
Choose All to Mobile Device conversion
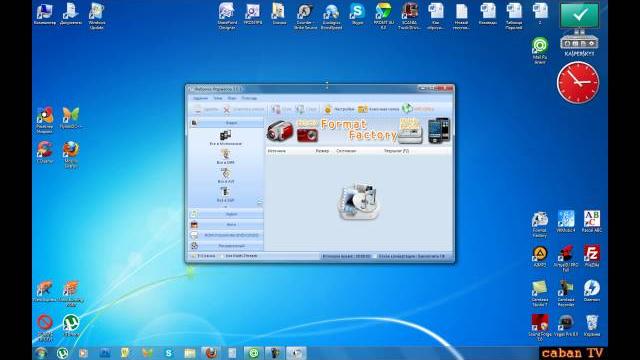pos(225,138)
